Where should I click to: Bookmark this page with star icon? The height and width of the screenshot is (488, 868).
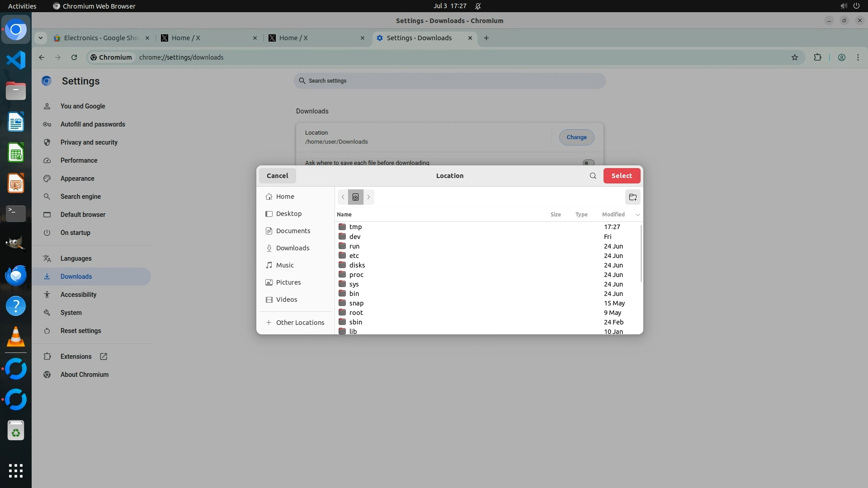(794, 57)
